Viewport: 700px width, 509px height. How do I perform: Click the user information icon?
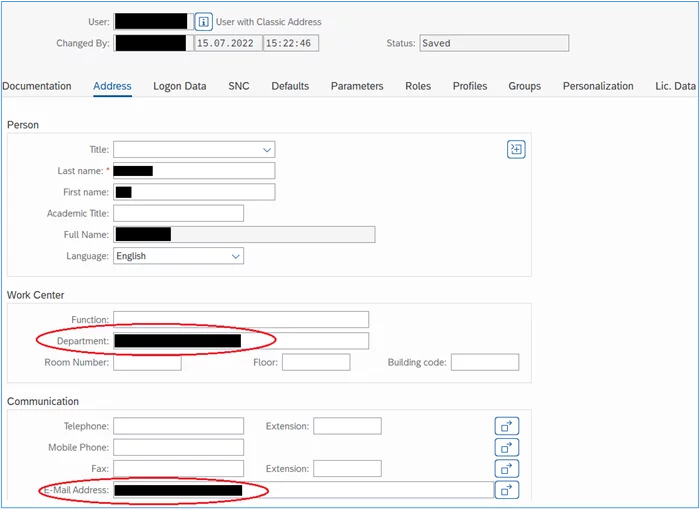click(204, 21)
